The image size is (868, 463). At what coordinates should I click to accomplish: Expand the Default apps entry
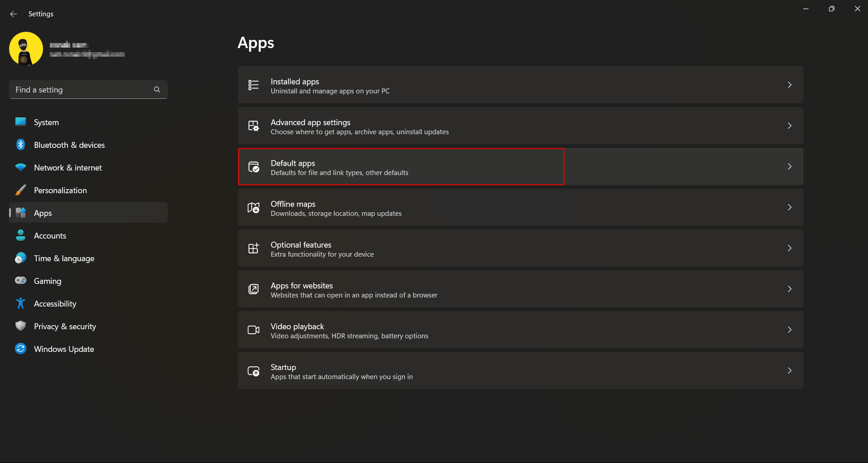point(790,166)
